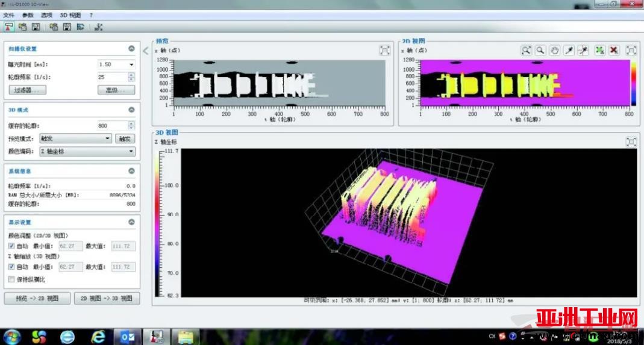Click the scanner connect icon in toolbar
Screen dimensions: 644x345
tap(9, 27)
